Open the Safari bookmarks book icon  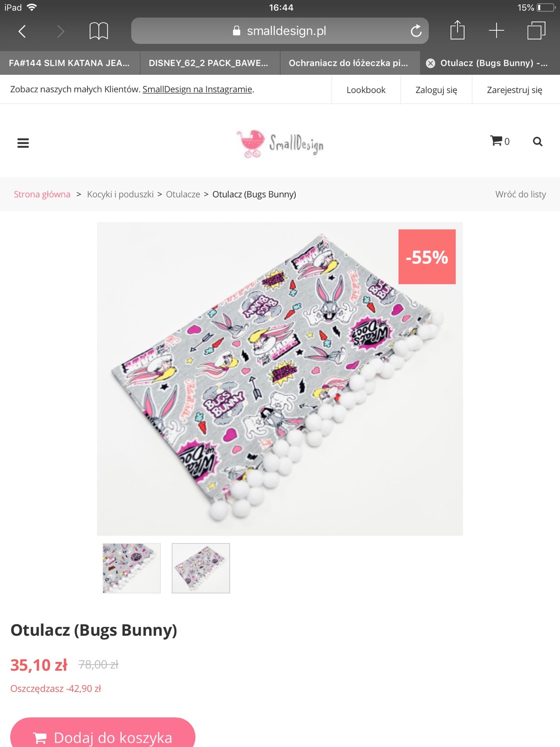tap(99, 31)
